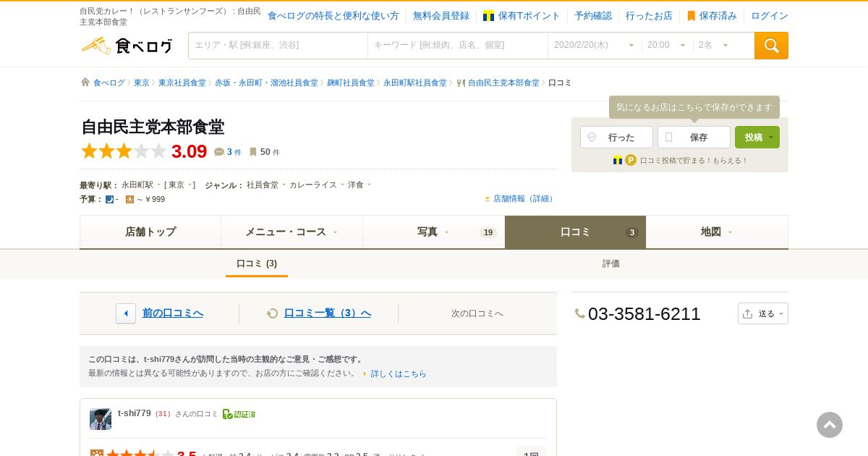Click the 3 件 review count link
The image size is (868, 456).
pyautogui.click(x=234, y=152)
